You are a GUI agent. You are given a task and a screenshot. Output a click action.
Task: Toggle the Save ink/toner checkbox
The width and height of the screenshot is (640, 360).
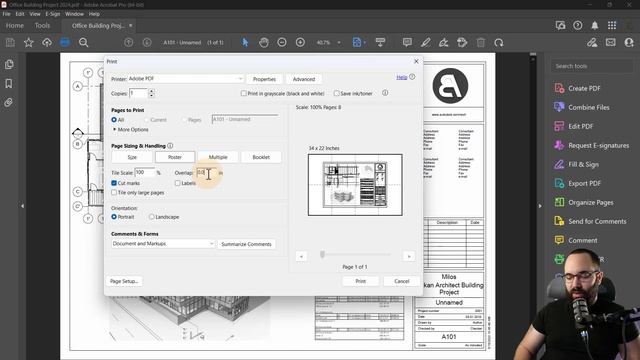336,93
